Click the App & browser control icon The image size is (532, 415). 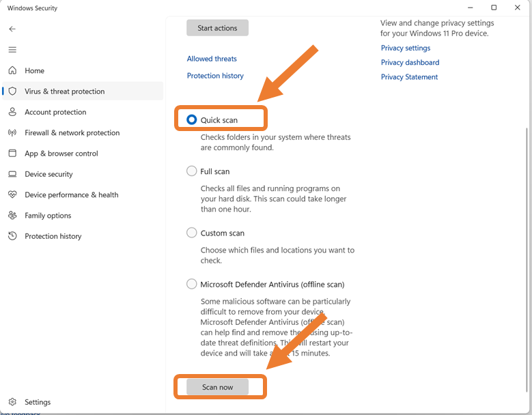click(x=12, y=154)
